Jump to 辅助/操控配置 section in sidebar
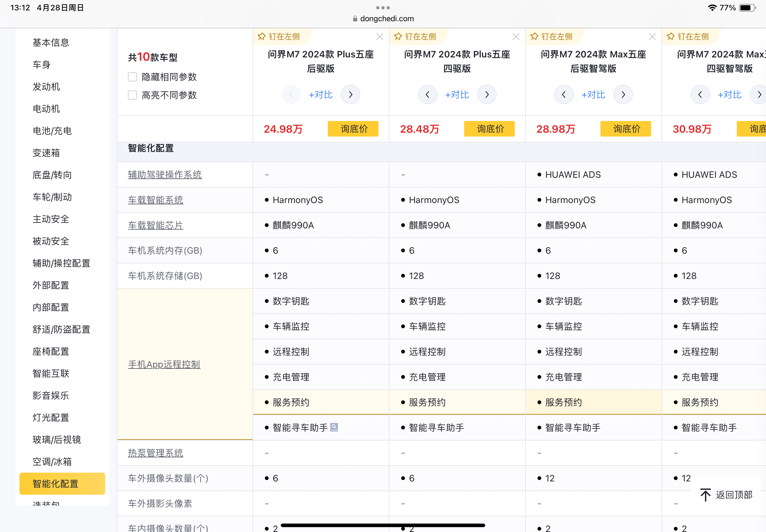 (61, 263)
